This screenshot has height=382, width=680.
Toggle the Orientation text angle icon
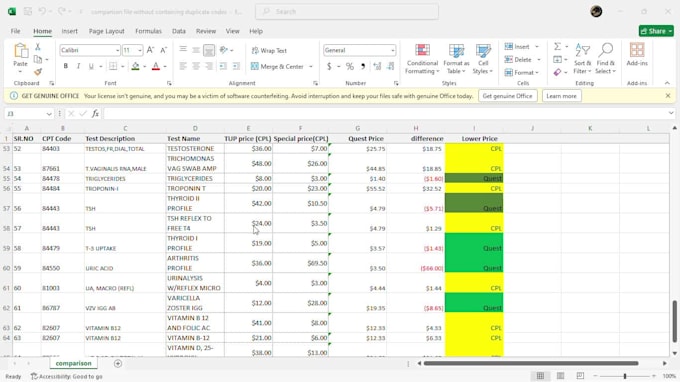(x=224, y=50)
